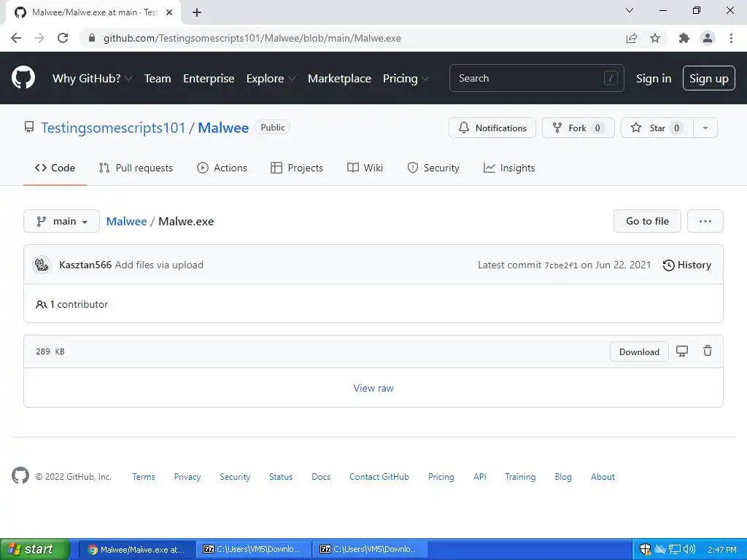
Task: Switch to Actions tab
Action: 222,168
